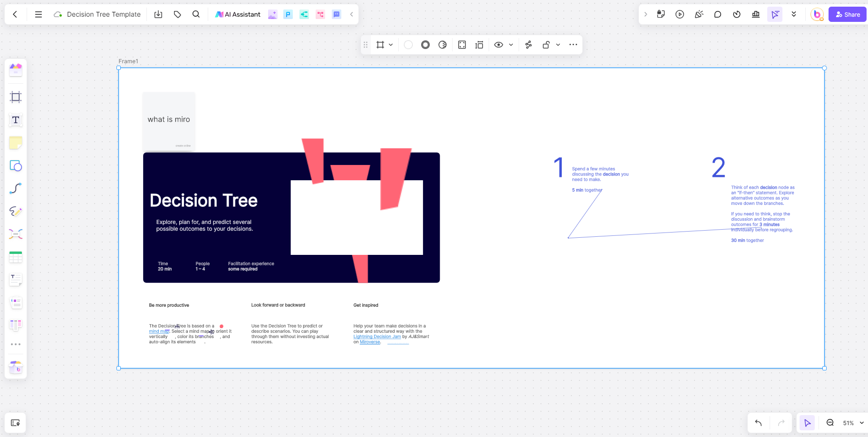Open the search magnifier
868x437 pixels.
coord(196,14)
